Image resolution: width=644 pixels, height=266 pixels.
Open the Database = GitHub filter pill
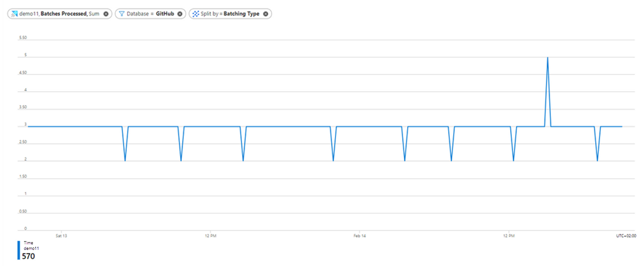pos(147,13)
